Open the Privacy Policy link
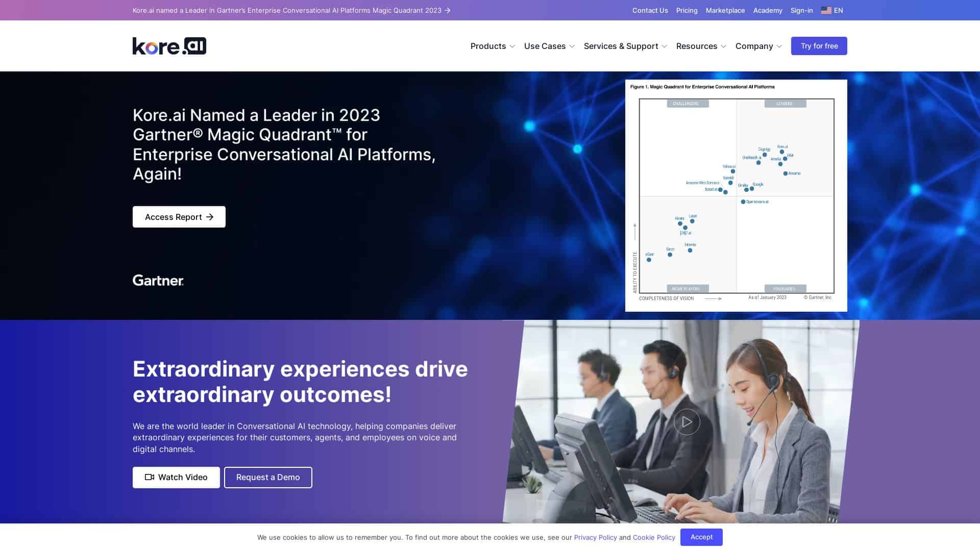The height and width of the screenshot is (551, 980). (595, 537)
